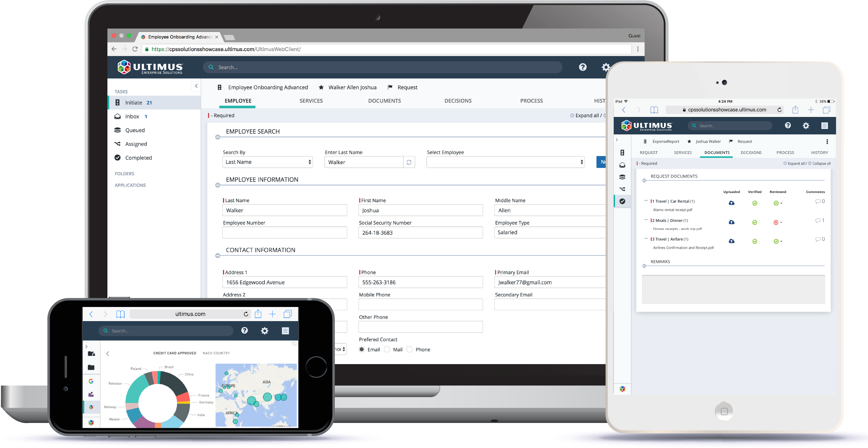Open the Inbox task folder
Viewport: 868px width, 448px height.
tap(132, 117)
